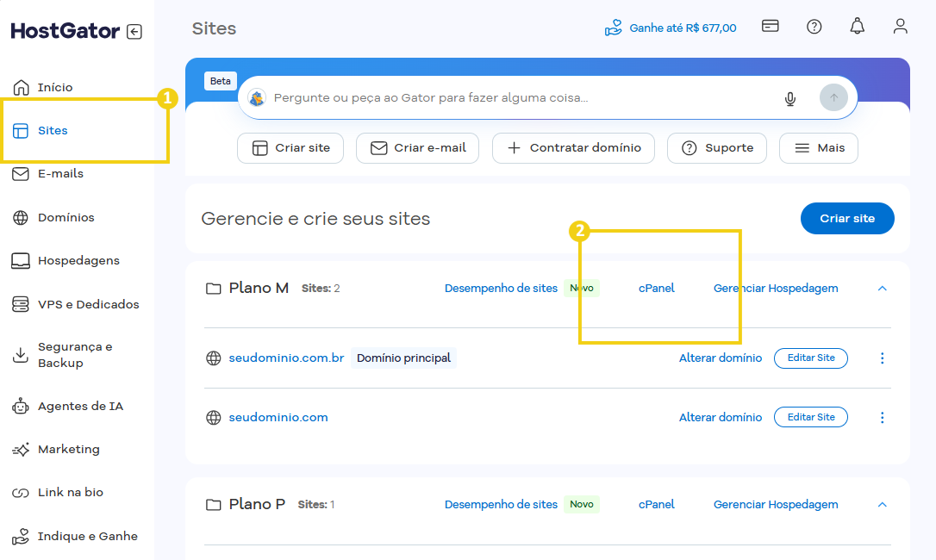Open the seudominio.com site link
936x560 pixels.
278,417
